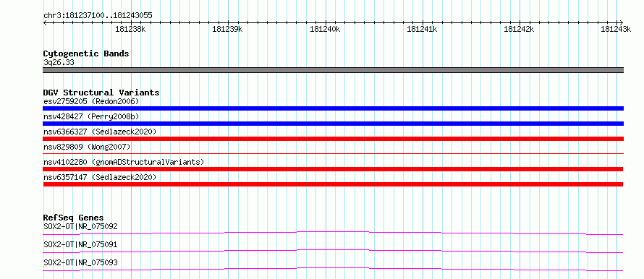Open the nsv428427 (Perry2008b) variant label
The height and width of the screenshot is (279, 644).
tap(91, 116)
